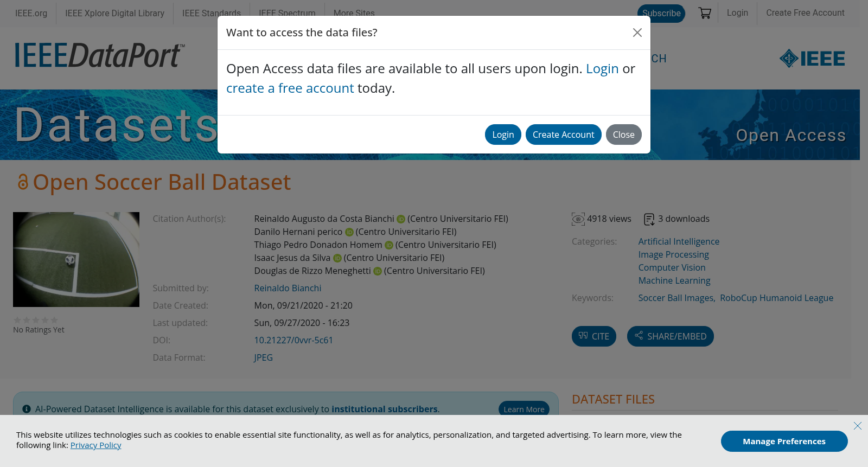868x467 pixels.
Task: Click the Subscribe button in header
Action: [661, 13]
